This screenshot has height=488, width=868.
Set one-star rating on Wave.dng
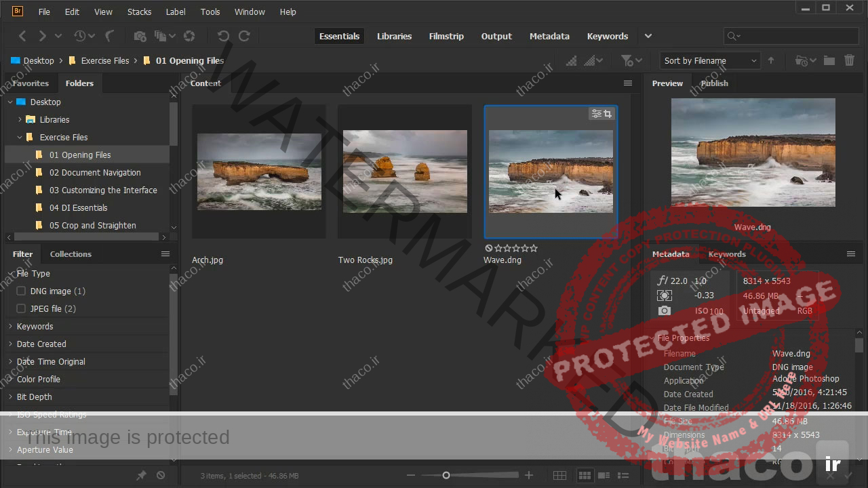(498, 249)
